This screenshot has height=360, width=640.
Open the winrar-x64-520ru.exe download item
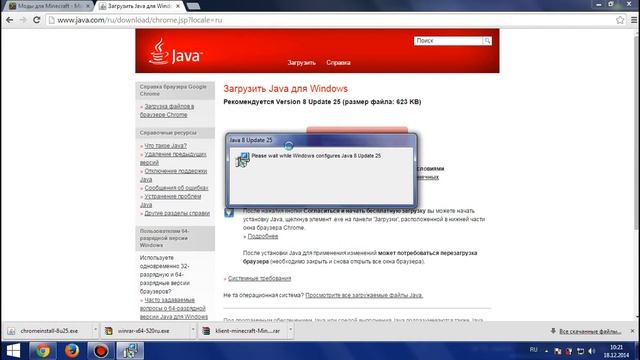pos(144,331)
